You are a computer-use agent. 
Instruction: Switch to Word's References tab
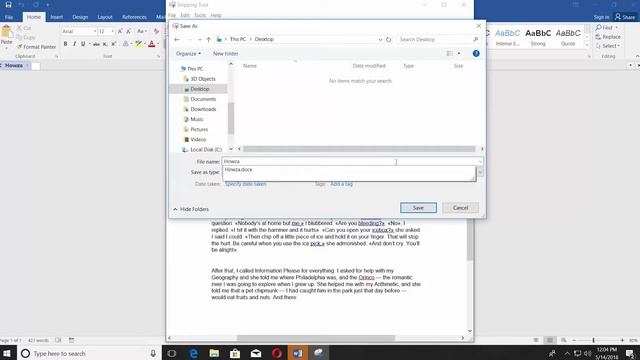pos(134,17)
